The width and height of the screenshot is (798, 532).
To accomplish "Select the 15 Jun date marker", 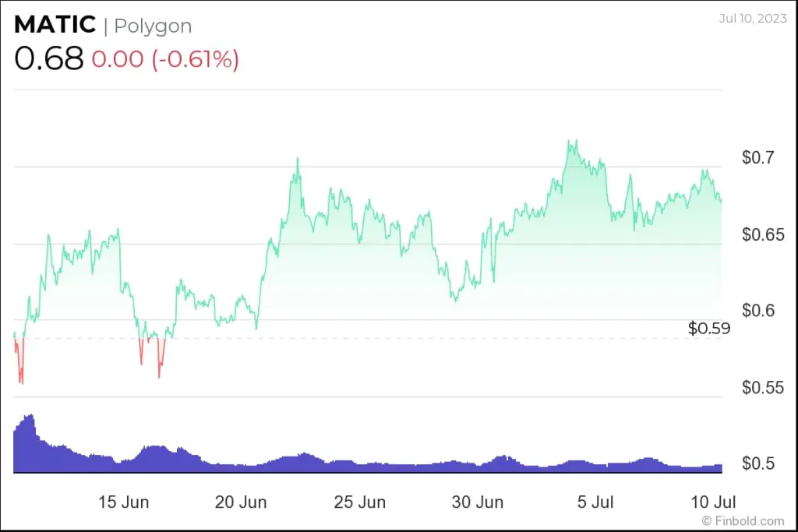I will click(125, 502).
